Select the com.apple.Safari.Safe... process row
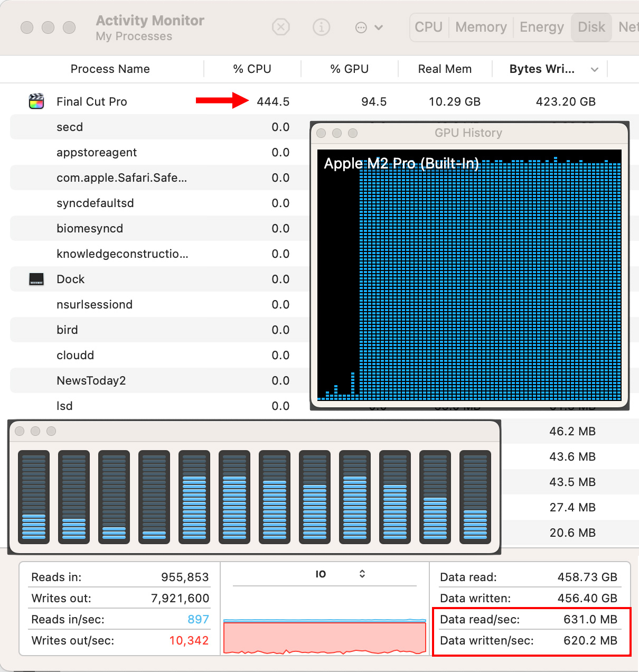 coord(159,178)
